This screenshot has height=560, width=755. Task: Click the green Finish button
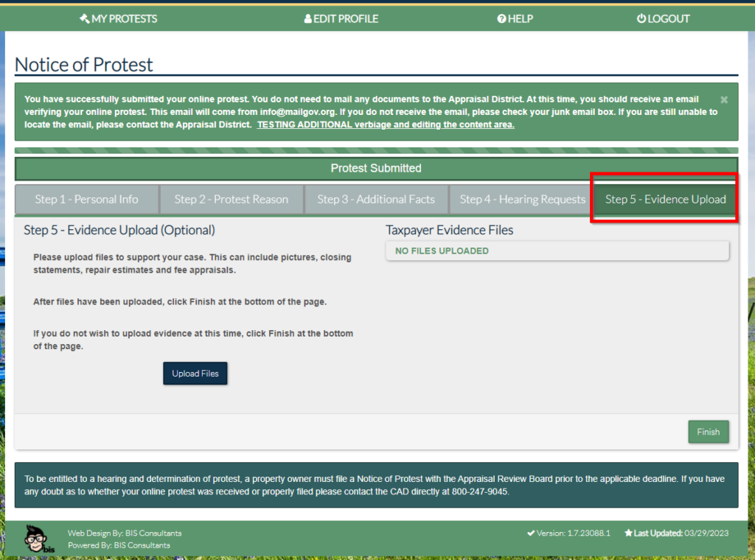708,432
